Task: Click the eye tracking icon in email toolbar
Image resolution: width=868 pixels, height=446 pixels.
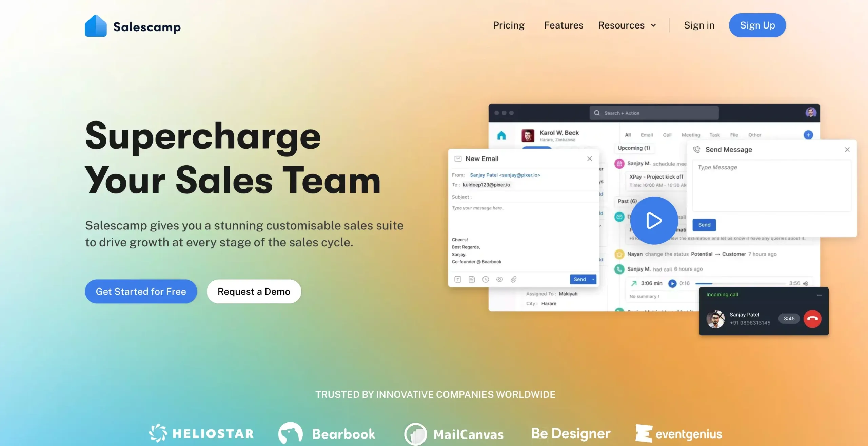Action: (x=499, y=279)
